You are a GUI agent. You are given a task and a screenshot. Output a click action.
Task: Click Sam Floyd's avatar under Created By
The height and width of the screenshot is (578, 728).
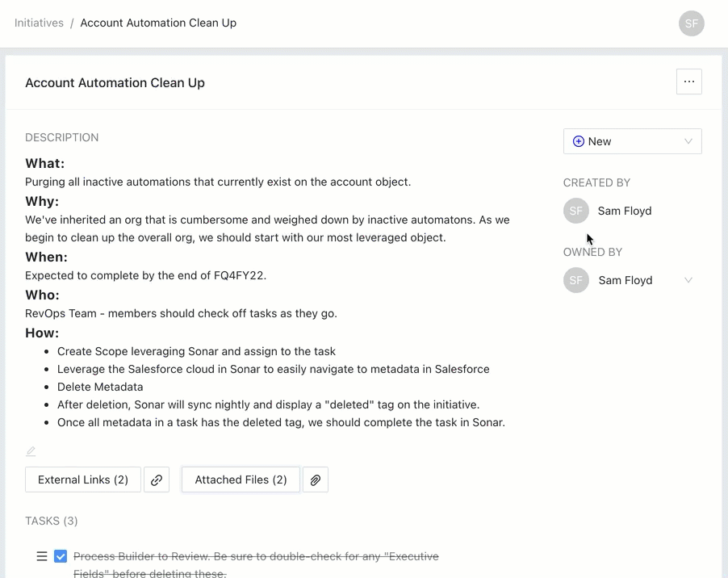[576, 211]
